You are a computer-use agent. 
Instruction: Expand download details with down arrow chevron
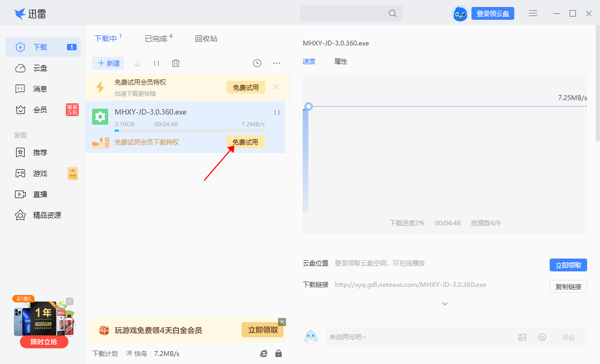click(445, 304)
